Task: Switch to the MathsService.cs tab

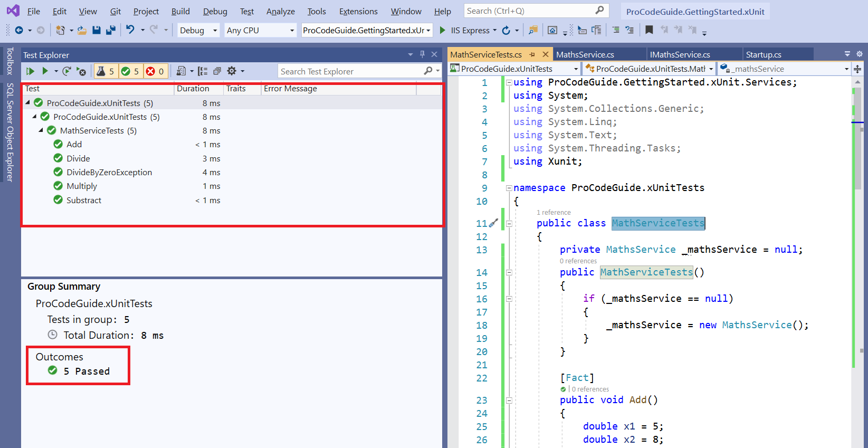Action: [x=585, y=54]
